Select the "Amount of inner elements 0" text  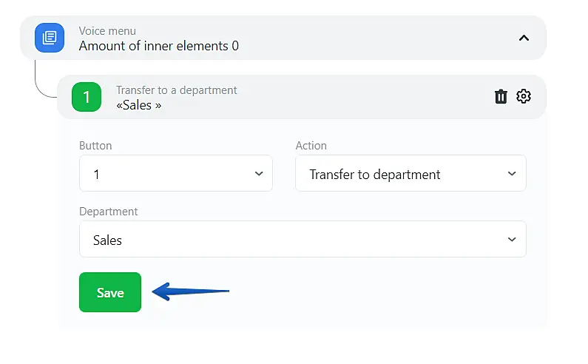(x=159, y=46)
